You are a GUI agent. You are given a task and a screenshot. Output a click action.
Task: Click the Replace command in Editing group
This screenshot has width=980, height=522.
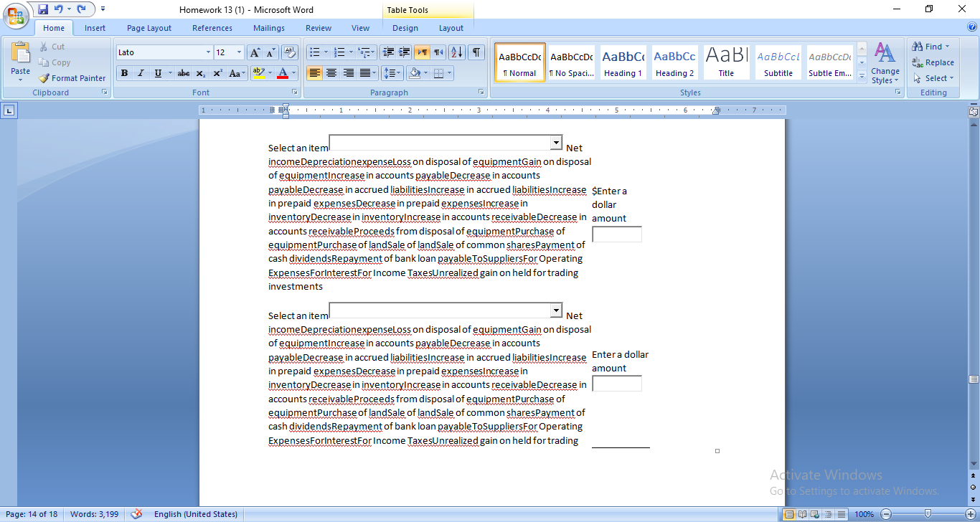click(x=933, y=62)
